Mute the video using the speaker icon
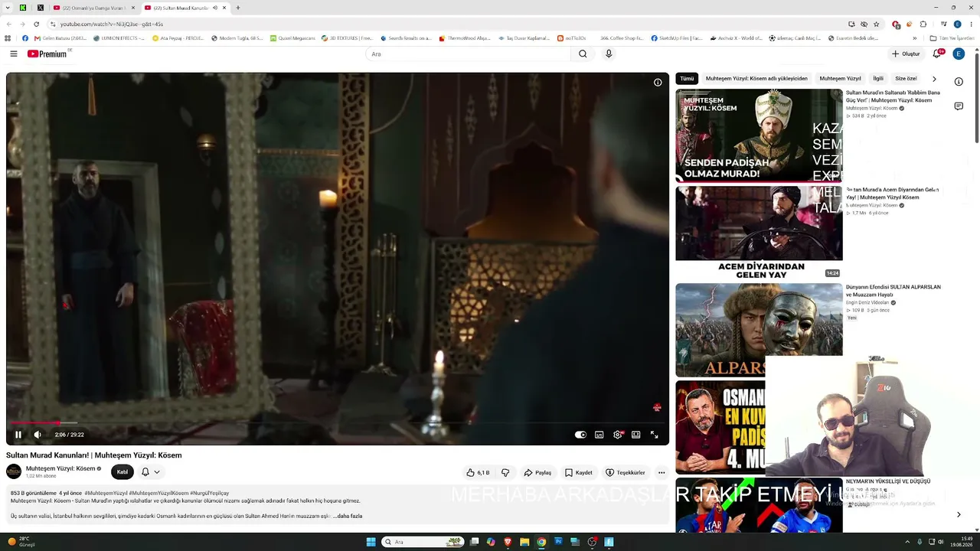The width and height of the screenshot is (980, 551). click(38, 435)
